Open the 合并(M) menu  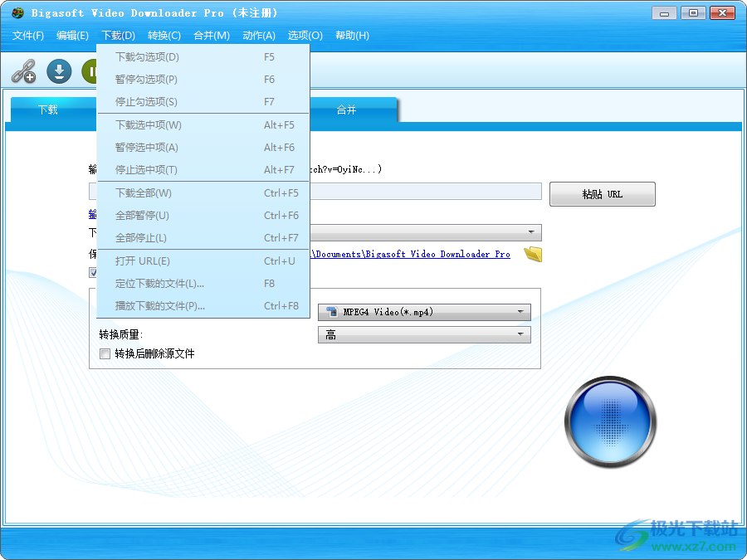pos(212,36)
